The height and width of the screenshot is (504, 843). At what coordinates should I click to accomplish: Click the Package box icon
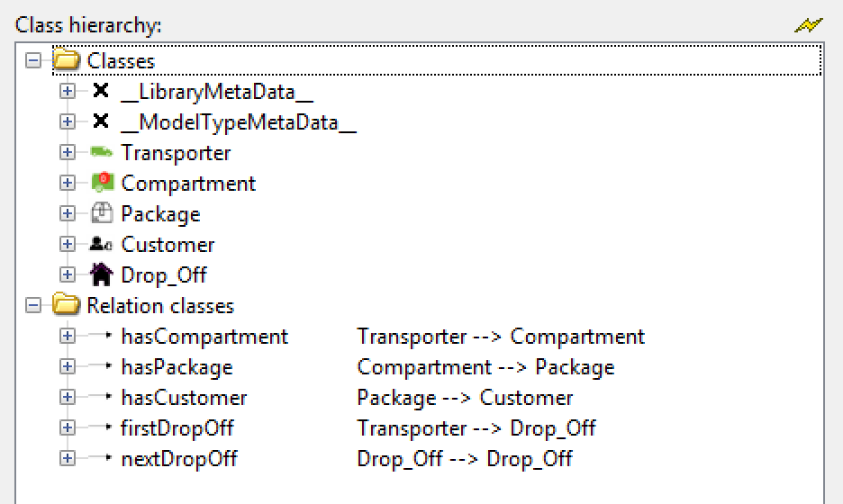[102, 213]
